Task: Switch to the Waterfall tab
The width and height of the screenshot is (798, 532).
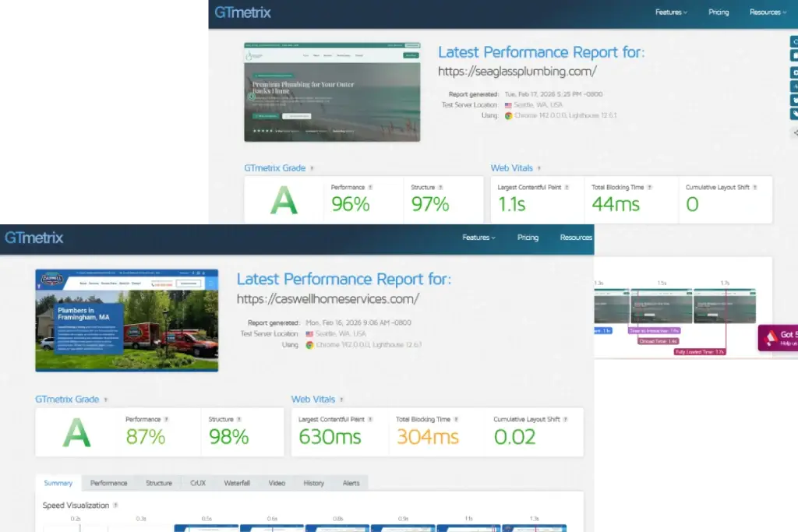Action: [x=237, y=483]
